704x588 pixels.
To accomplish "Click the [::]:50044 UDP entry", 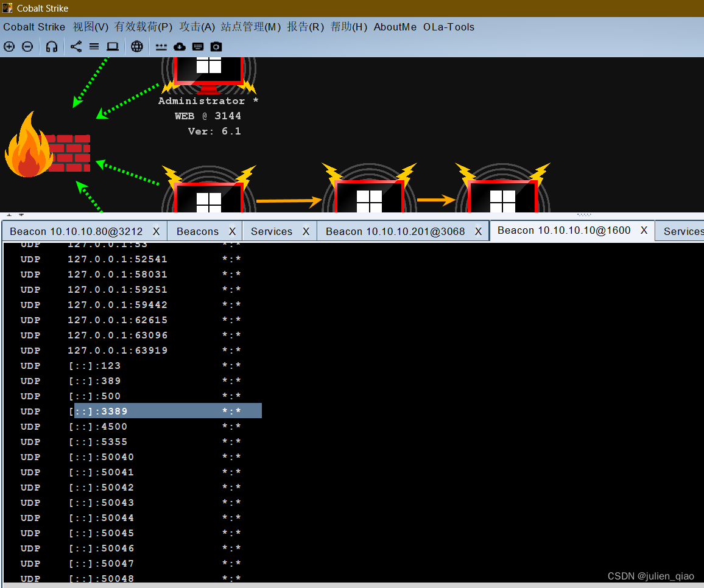I will pyautogui.click(x=131, y=518).
